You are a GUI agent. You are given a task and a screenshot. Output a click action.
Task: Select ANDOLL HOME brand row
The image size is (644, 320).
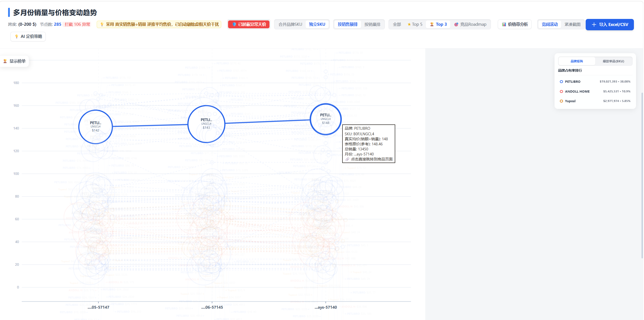(x=595, y=92)
